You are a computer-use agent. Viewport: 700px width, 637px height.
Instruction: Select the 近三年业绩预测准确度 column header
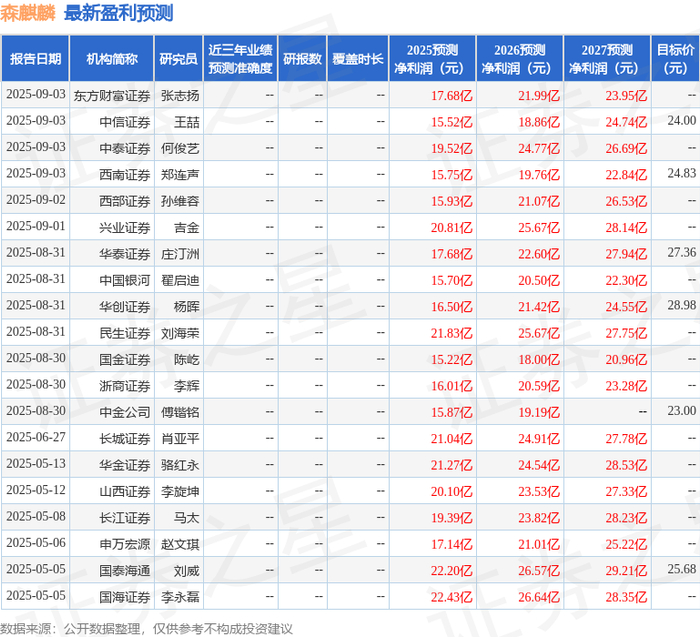coord(241,59)
